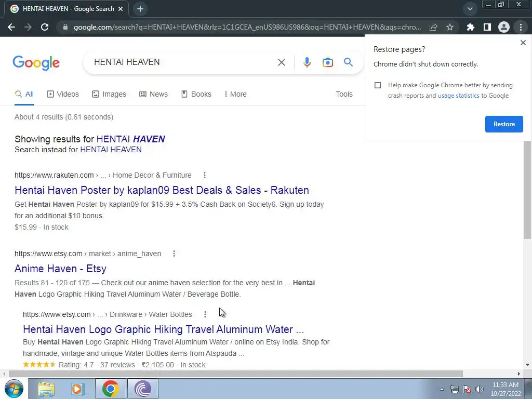This screenshot has width=532, height=399.
Task: Open the Windows Start menu
Action: [14, 389]
